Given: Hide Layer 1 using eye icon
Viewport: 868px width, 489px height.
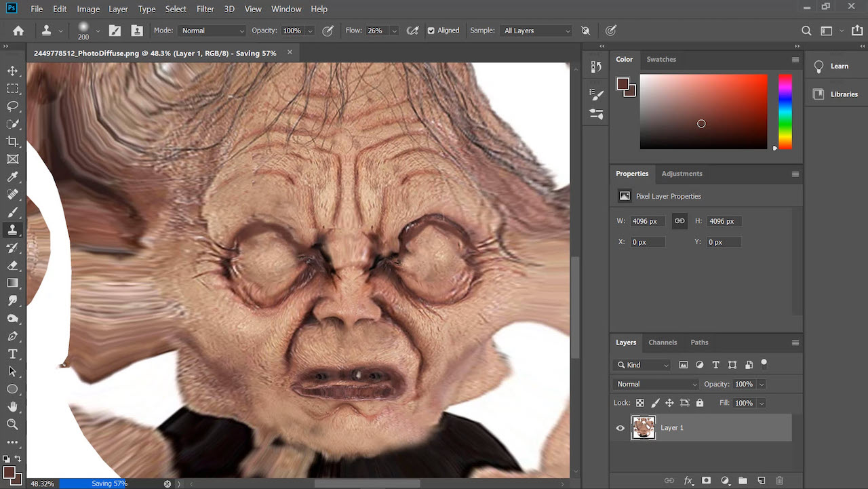Looking at the screenshot, I should tap(620, 428).
